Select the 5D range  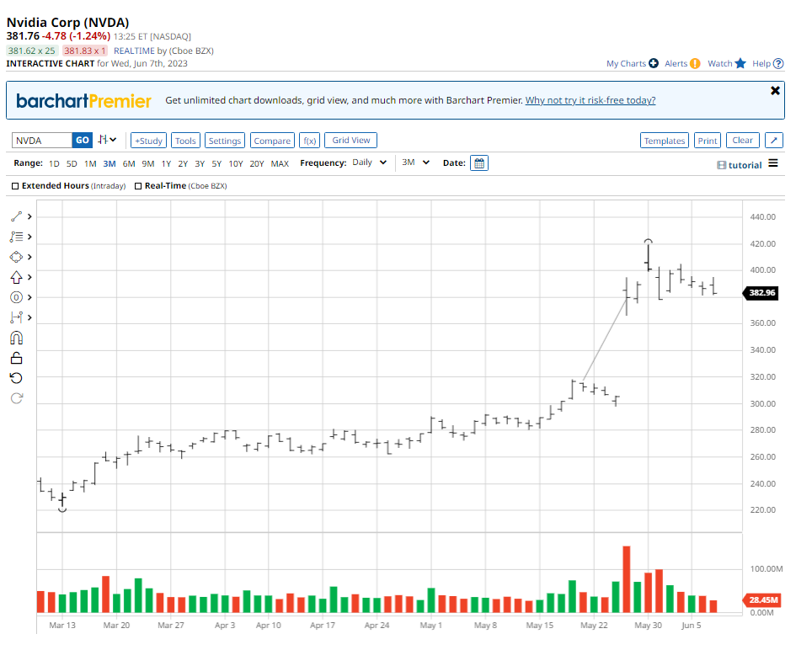72,163
